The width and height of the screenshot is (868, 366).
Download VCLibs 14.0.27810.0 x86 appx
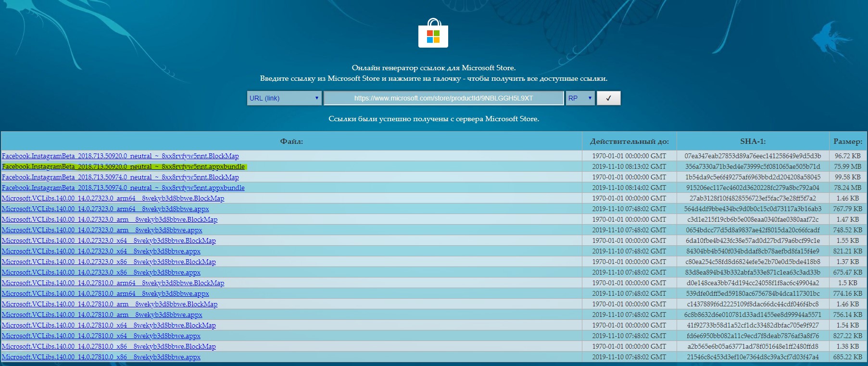pos(101,357)
